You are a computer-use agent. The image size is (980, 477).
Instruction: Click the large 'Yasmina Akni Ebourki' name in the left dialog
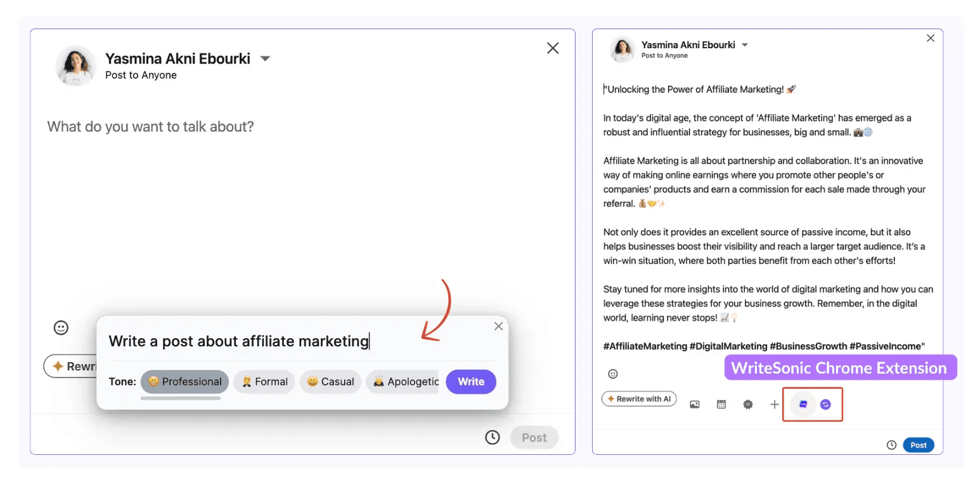pyautogui.click(x=177, y=59)
